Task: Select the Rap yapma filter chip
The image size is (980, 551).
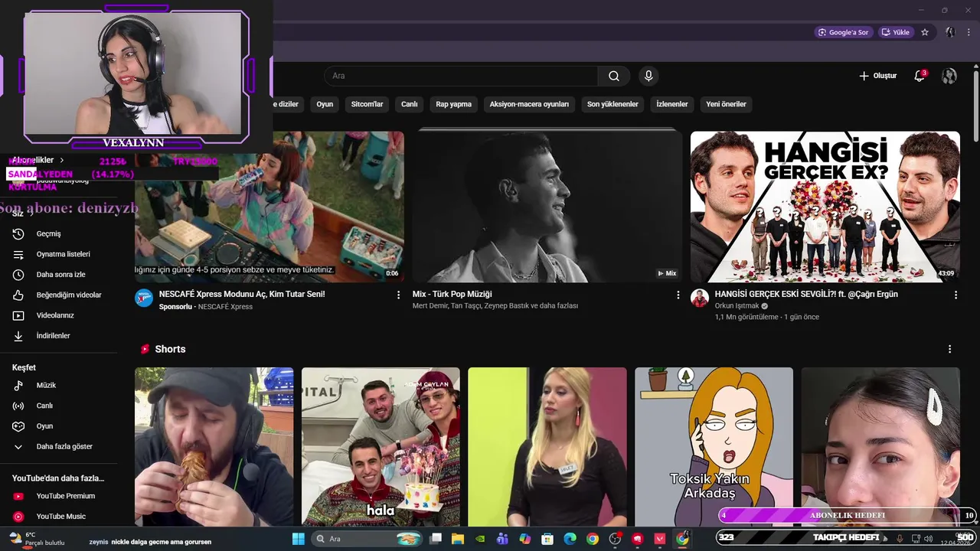Action: [x=454, y=104]
